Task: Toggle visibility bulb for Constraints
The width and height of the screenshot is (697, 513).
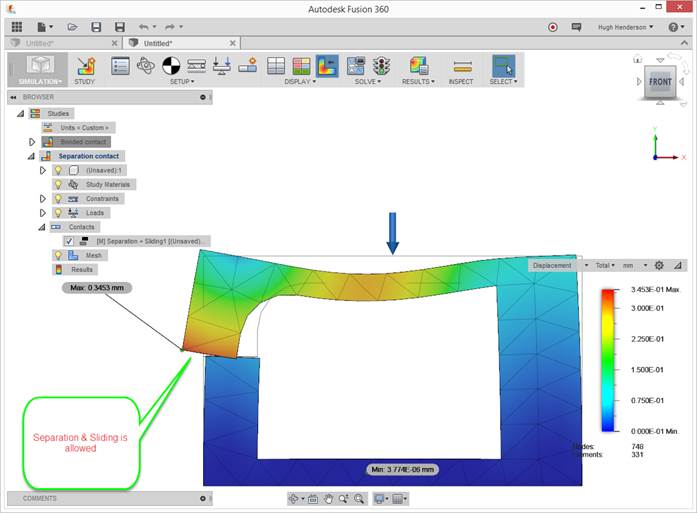Action: coord(58,199)
